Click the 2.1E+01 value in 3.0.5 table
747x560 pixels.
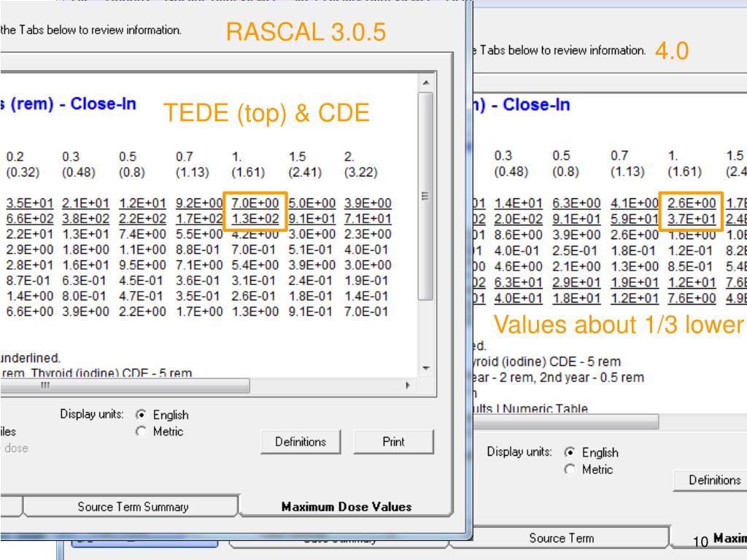pyautogui.click(x=86, y=203)
